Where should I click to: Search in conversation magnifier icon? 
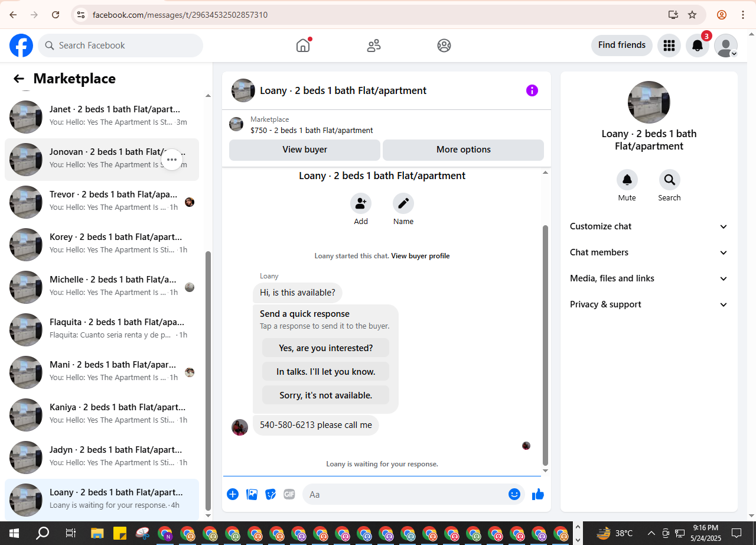[x=670, y=180]
